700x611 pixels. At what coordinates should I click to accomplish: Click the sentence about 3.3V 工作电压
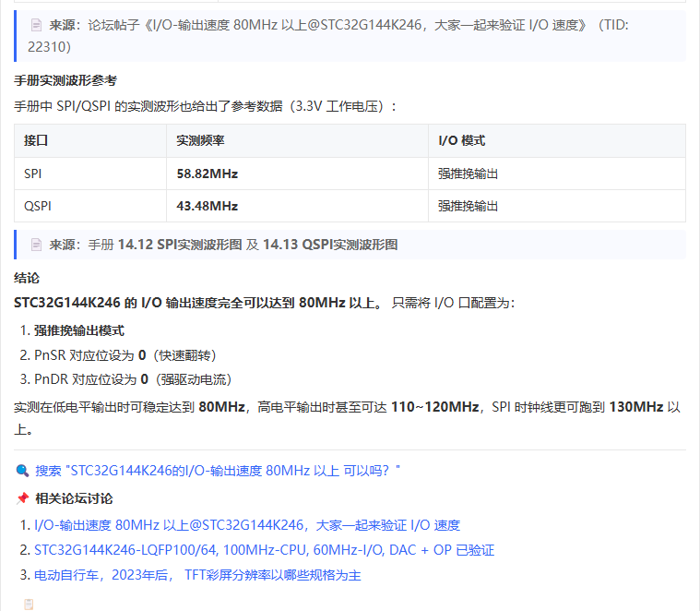tap(205, 106)
